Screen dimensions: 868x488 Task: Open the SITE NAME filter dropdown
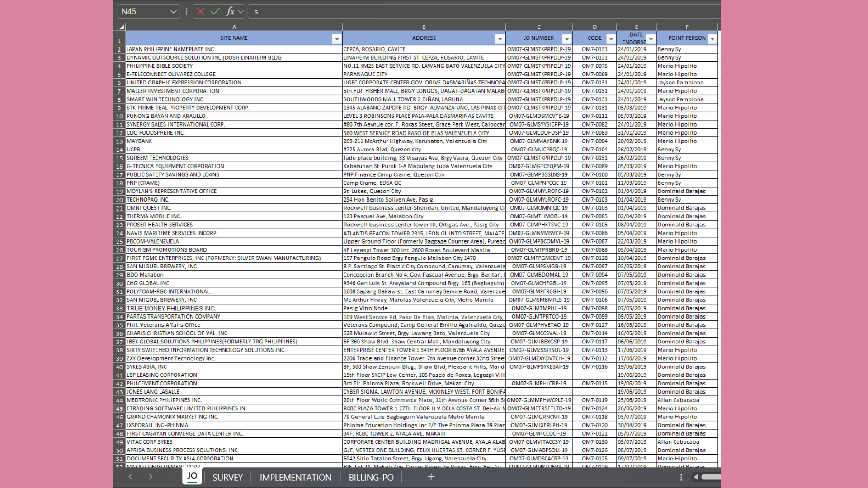[x=336, y=39]
